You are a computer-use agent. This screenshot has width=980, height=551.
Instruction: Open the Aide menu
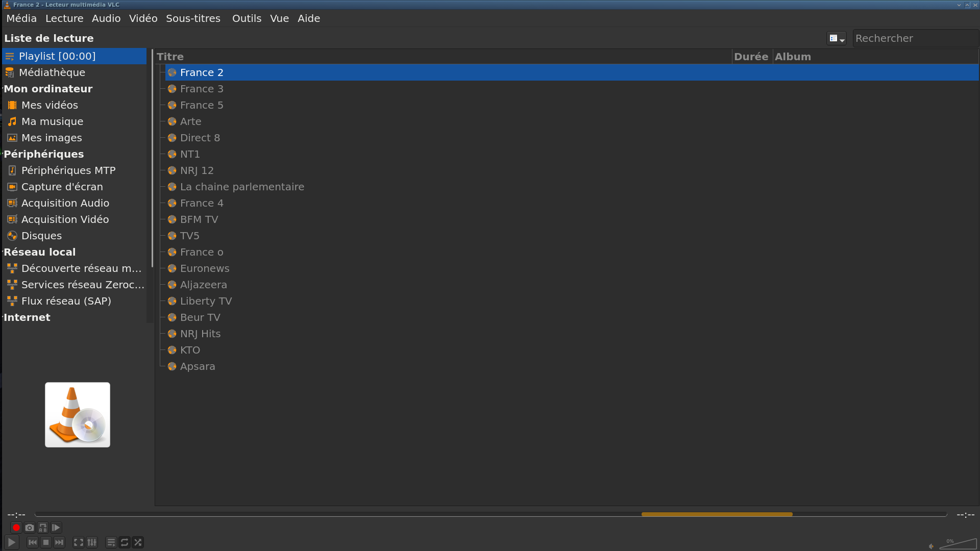click(309, 18)
